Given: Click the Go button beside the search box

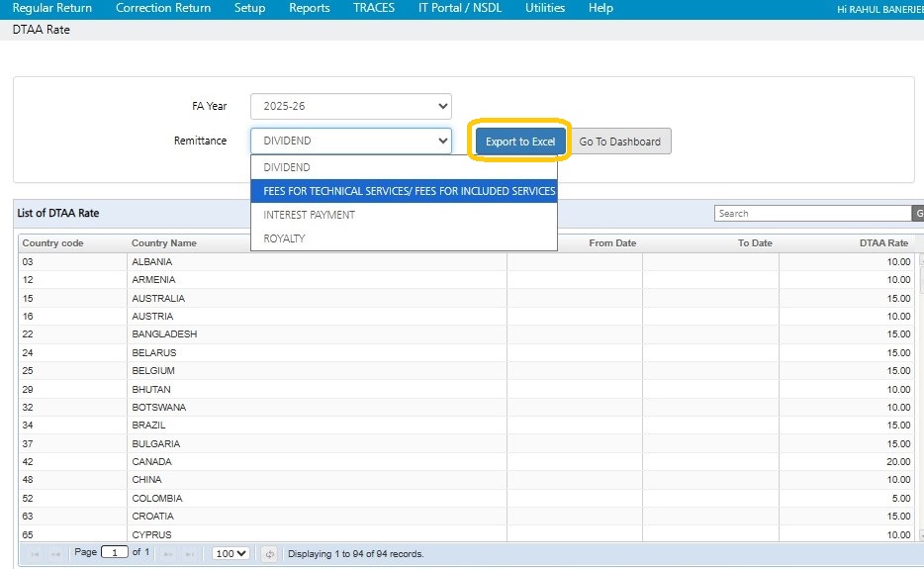Looking at the screenshot, I should point(918,214).
